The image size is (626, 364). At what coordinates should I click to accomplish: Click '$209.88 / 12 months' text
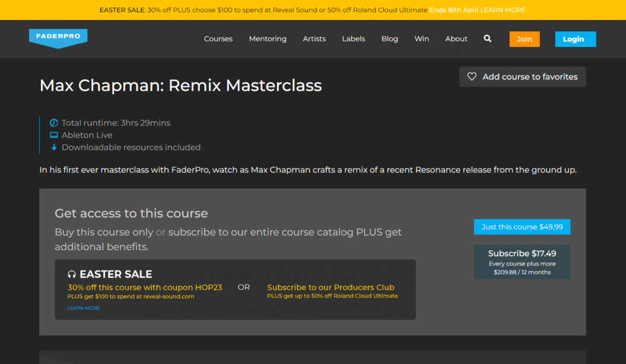pos(522,272)
